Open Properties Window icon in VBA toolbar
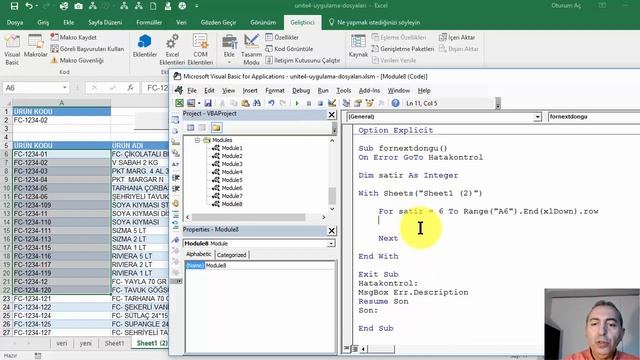The height and width of the screenshot is (360, 640). 358,103
